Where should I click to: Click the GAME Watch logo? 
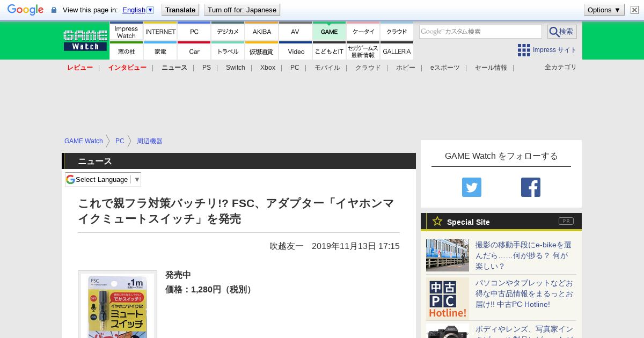tap(86, 40)
